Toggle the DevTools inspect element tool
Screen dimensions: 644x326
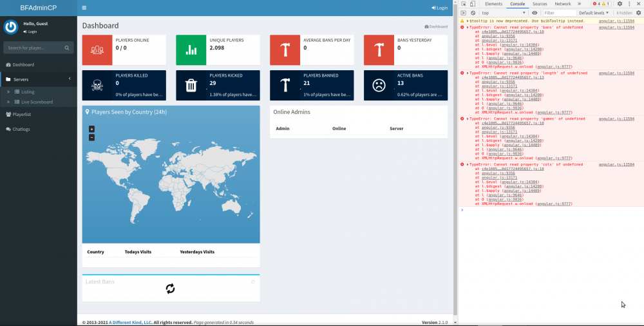click(464, 4)
